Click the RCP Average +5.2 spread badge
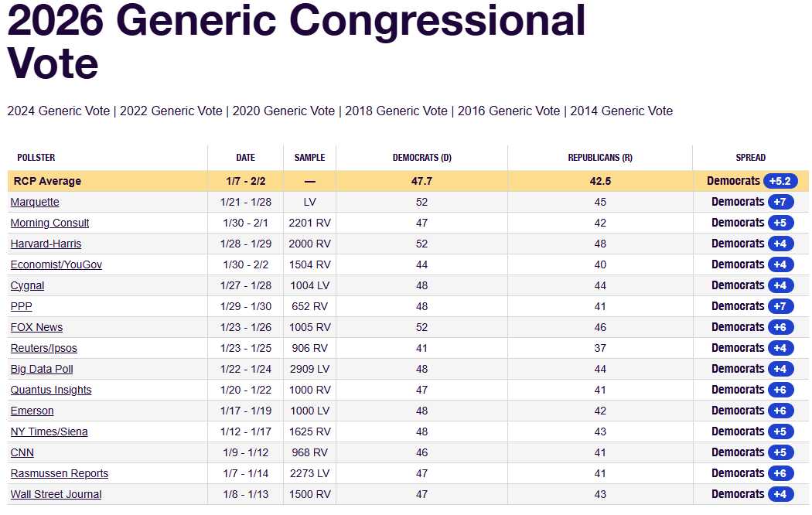 (780, 181)
